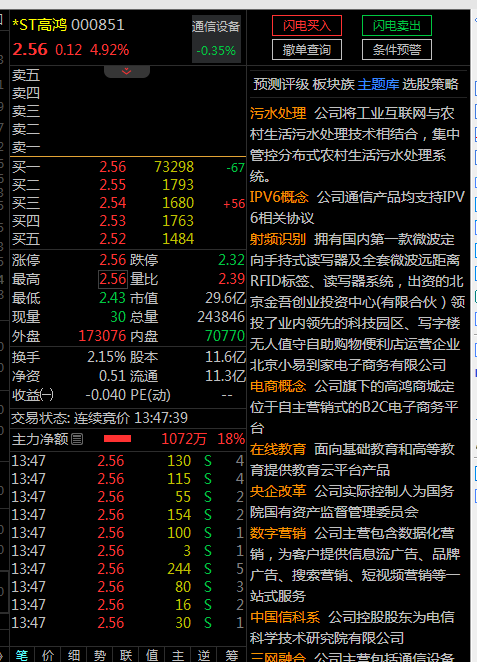Click the list icon beside 主力净额
This screenshot has width=477, height=662.
coord(77,440)
